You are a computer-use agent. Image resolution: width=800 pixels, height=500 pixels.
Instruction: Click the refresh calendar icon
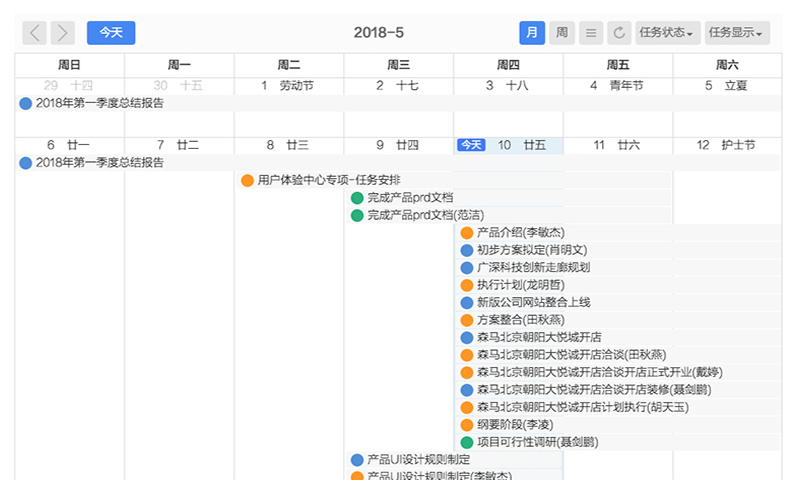[619, 33]
